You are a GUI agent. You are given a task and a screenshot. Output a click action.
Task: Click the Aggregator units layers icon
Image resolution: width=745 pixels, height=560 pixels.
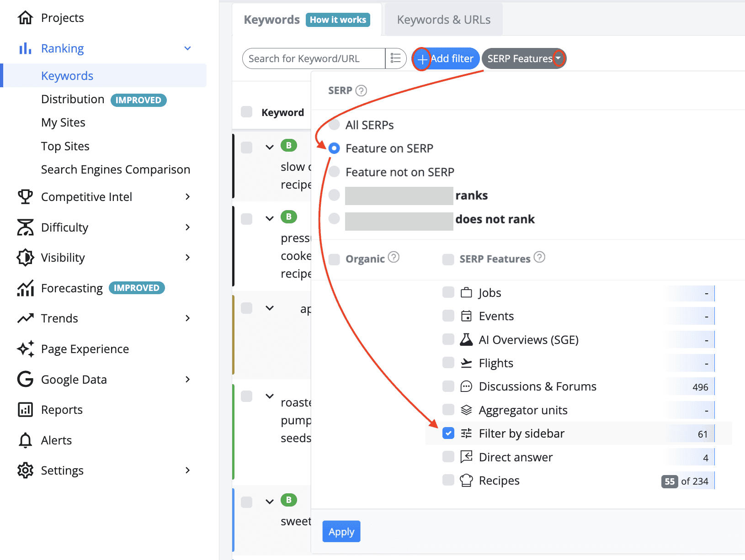[x=466, y=410]
